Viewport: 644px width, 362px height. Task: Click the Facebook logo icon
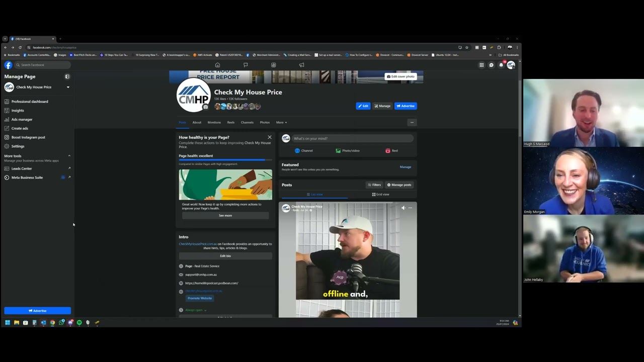[x=8, y=65]
